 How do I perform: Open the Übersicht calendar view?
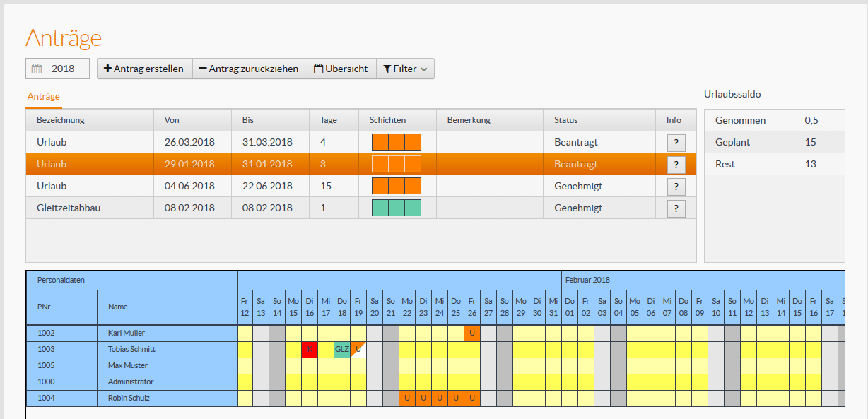pyautogui.click(x=341, y=69)
